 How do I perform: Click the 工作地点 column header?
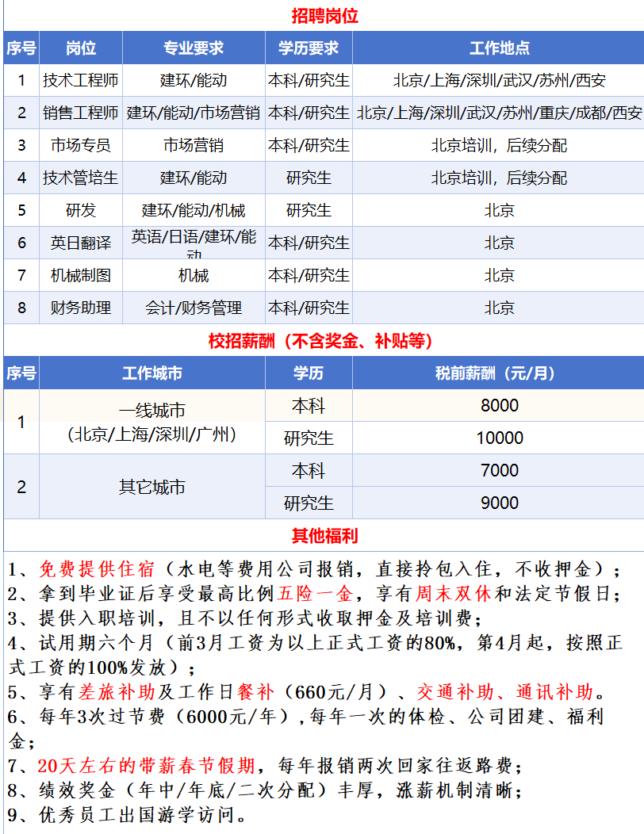tap(499, 48)
